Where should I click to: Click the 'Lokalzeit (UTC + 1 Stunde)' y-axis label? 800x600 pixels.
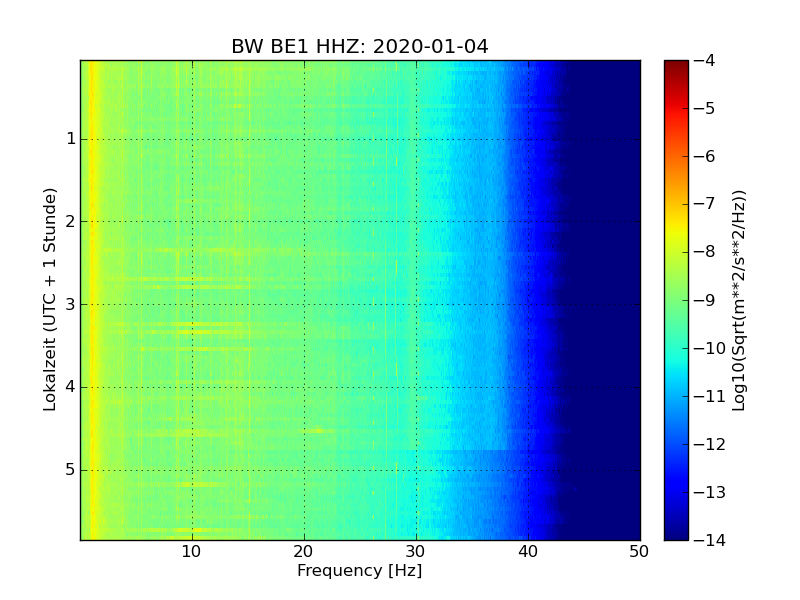[x=49, y=300]
